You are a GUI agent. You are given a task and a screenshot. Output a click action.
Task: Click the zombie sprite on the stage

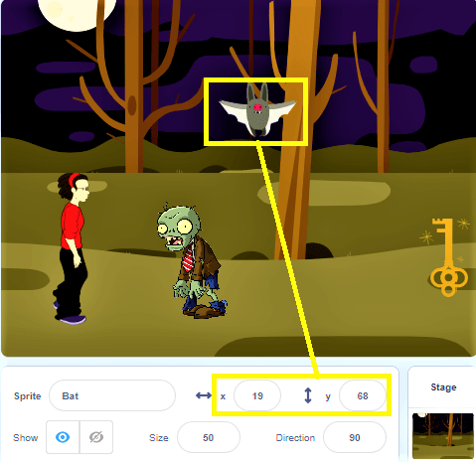pos(192,260)
